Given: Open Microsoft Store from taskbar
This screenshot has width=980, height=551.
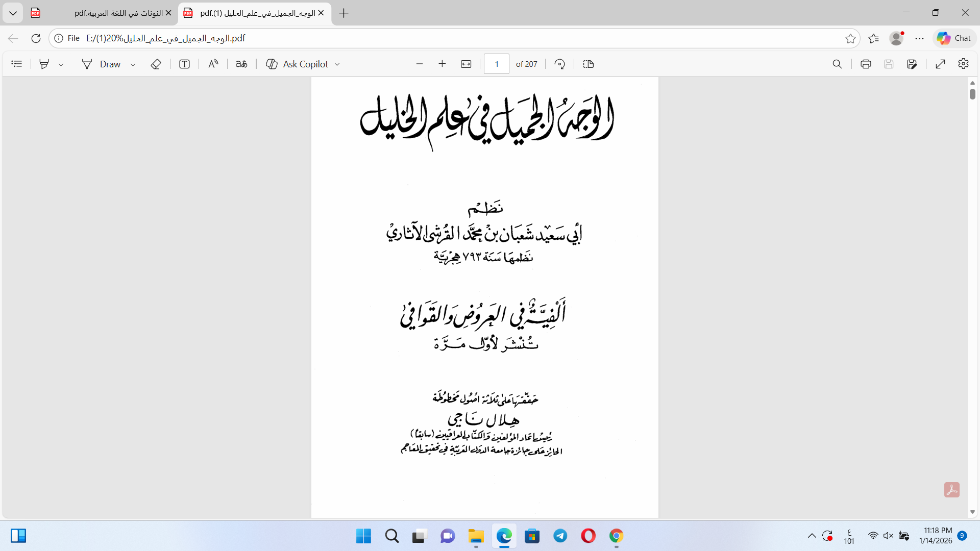Looking at the screenshot, I should (x=532, y=536).
